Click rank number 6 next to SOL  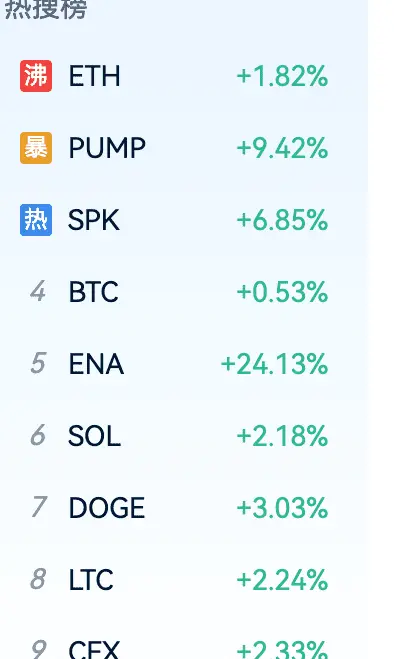coord(38,435)
